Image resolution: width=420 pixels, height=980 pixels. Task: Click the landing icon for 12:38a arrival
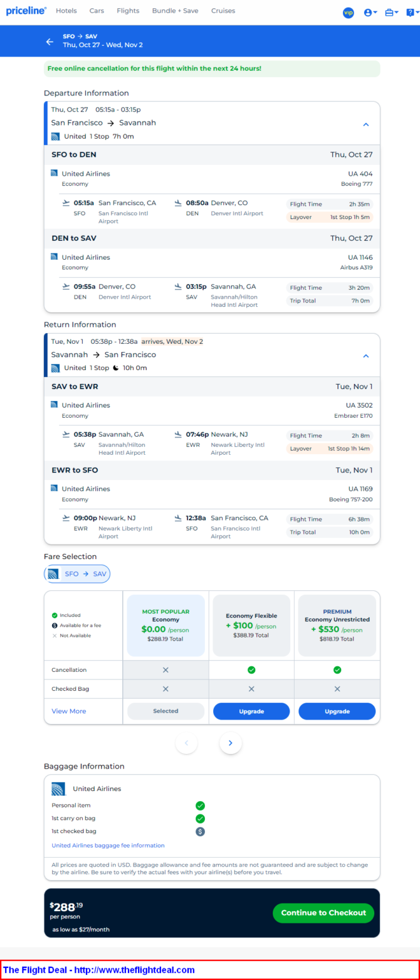tap(178, 518)
